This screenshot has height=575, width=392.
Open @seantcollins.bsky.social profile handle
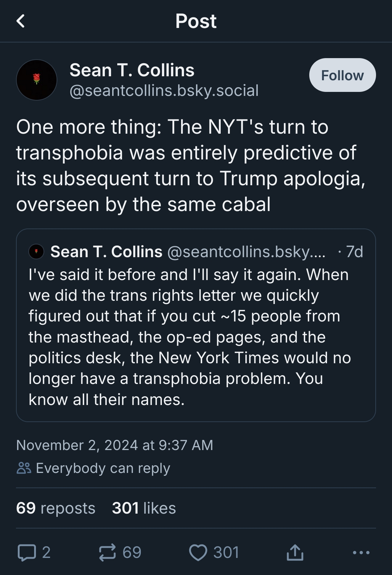[x=164, y=90]
